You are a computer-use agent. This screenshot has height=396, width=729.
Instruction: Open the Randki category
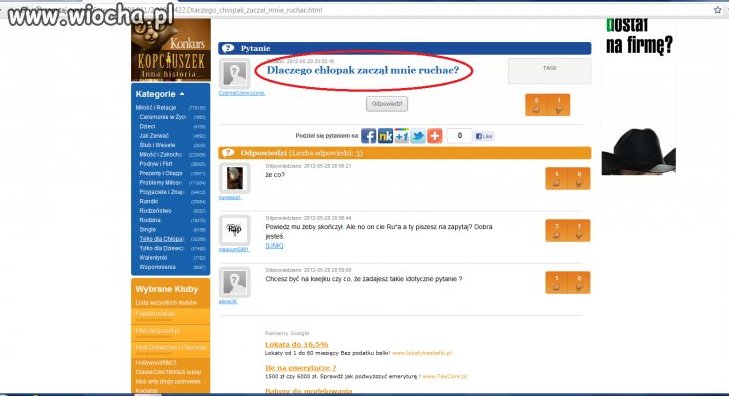pyautogui.click(x=149, y=201)
